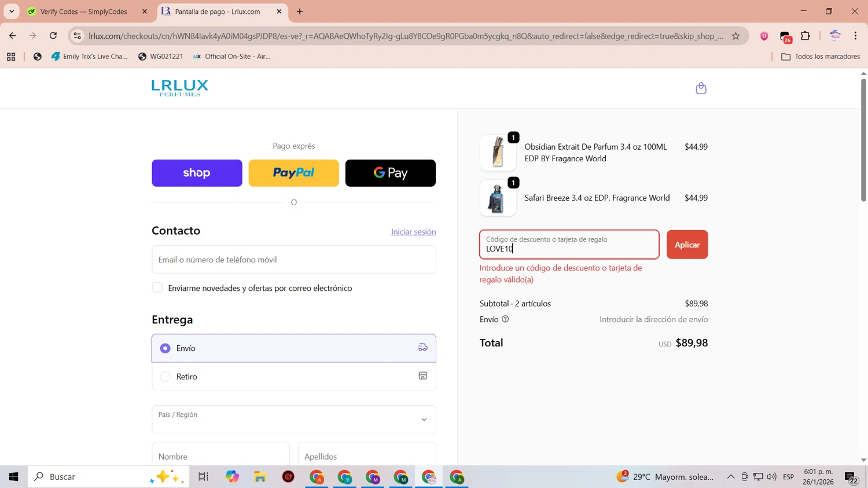
Task: Show hidden system tray icons
Action: pos(731,477)
